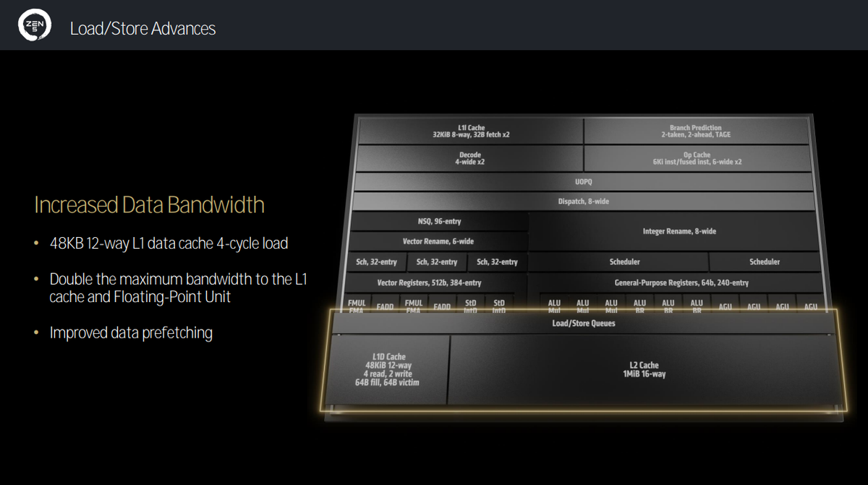Select the Increased Data Bandwidth heading

pyautogui.click(x=148, y=205)
